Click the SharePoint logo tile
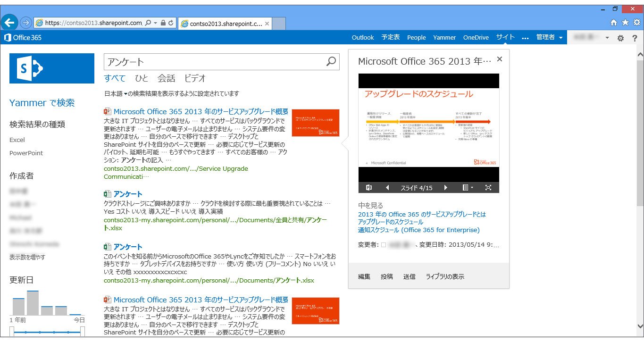Image resolution: width=644 pixels, height=342 pixels. [x=52, y=68]
